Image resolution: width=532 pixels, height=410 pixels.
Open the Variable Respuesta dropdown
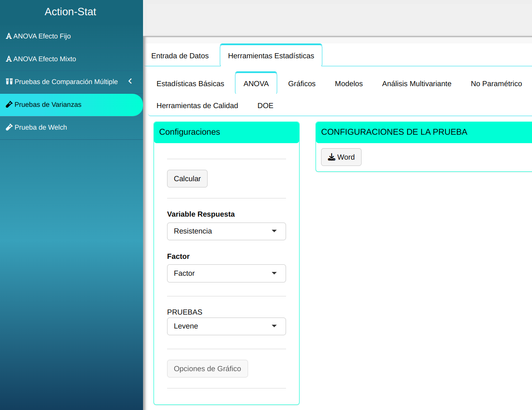(226, 231)
